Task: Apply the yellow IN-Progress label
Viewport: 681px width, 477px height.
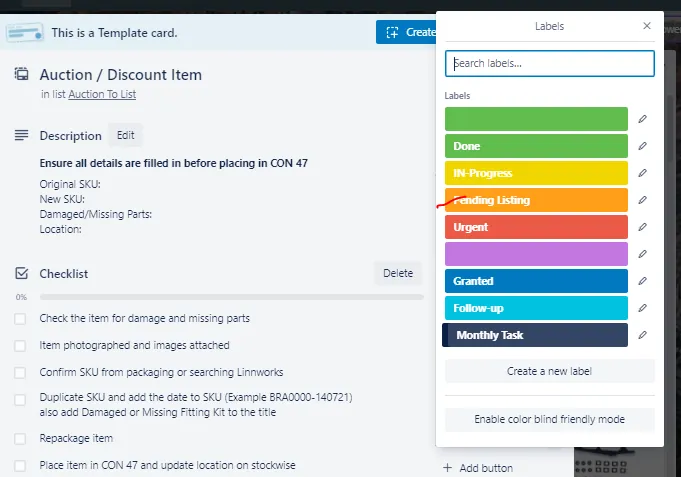Action: point(536,173)
